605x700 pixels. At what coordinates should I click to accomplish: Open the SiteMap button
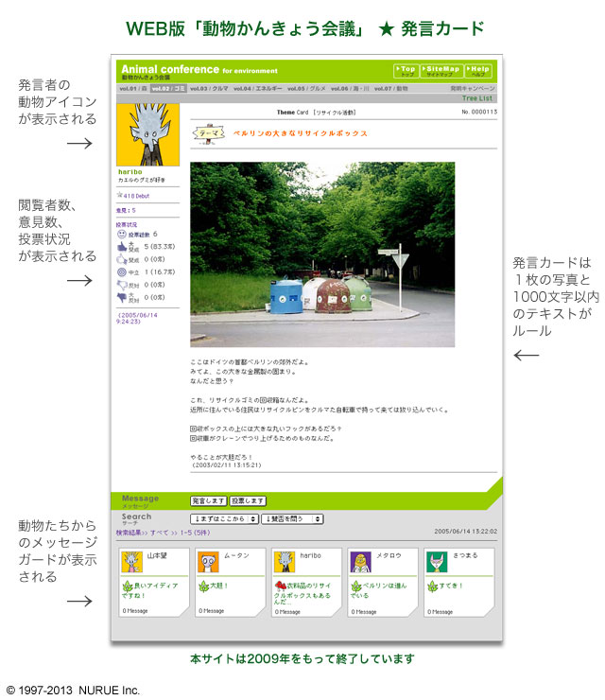(x=441, y=71)
